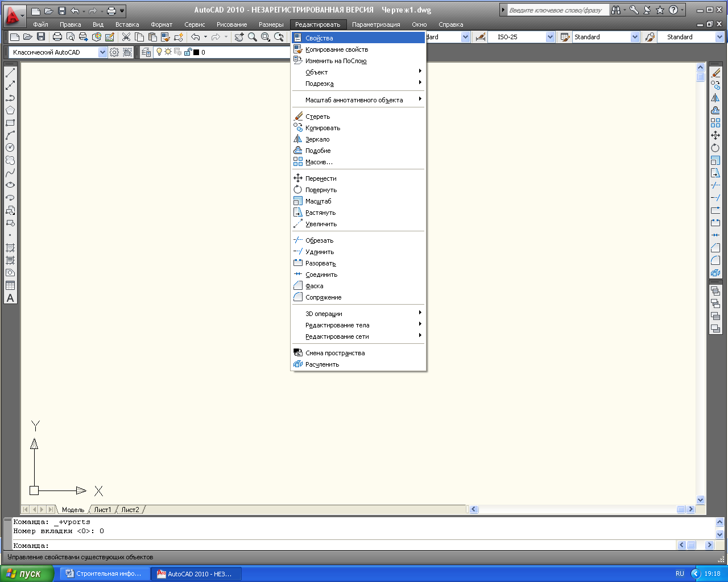Image resolution: width=728 pixels, height=582 pixels.
Task: Open the Рисование menu in the menu bar
Action: point(232,24)
